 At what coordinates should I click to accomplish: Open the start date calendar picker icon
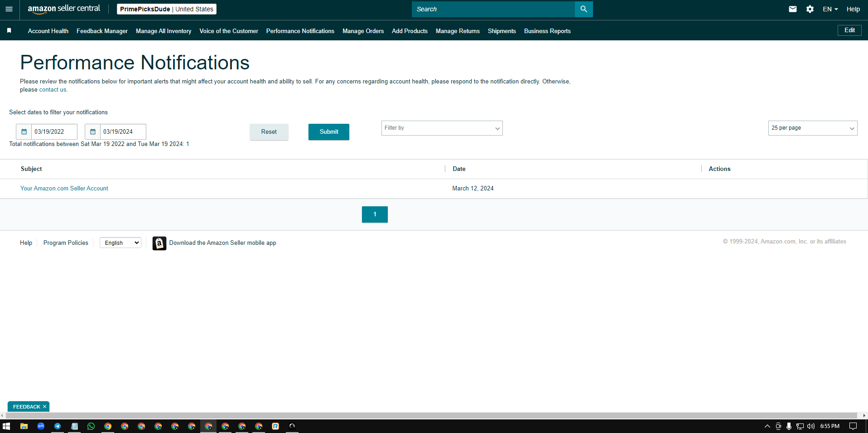(24, 131)
